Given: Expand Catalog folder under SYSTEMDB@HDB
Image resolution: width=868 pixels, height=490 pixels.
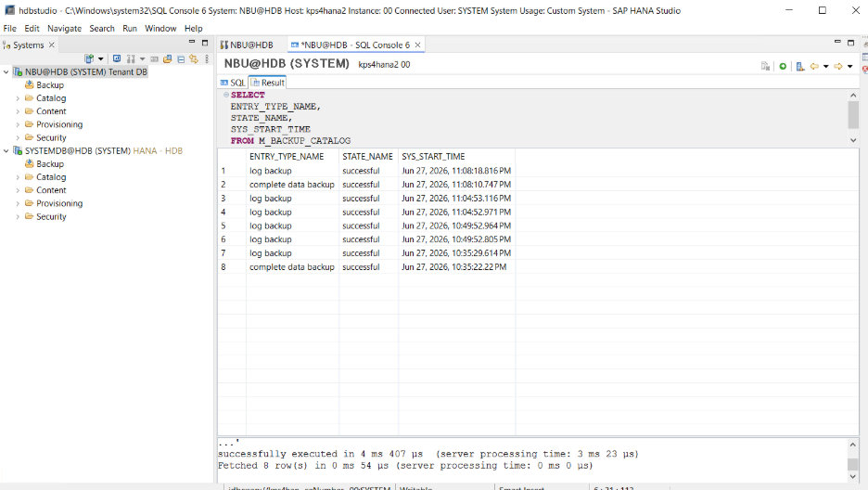Looking at the screenshot, I should [x=18, y=177].
